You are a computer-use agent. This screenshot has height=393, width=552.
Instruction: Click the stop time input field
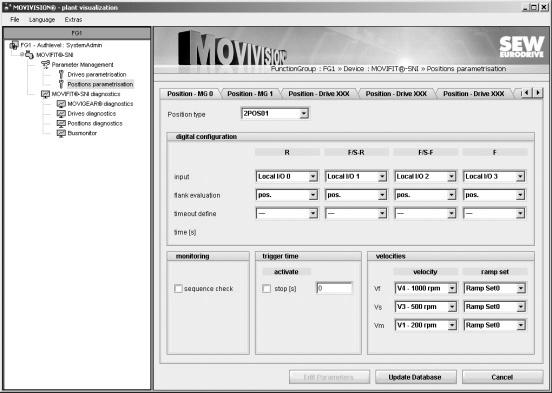334,288
